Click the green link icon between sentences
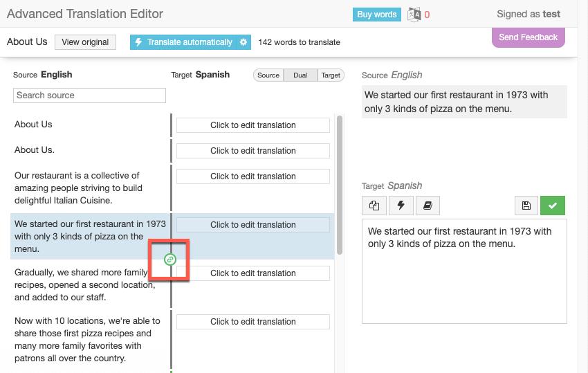The height and width of the screenshot is (373, 588). [170, 260]
